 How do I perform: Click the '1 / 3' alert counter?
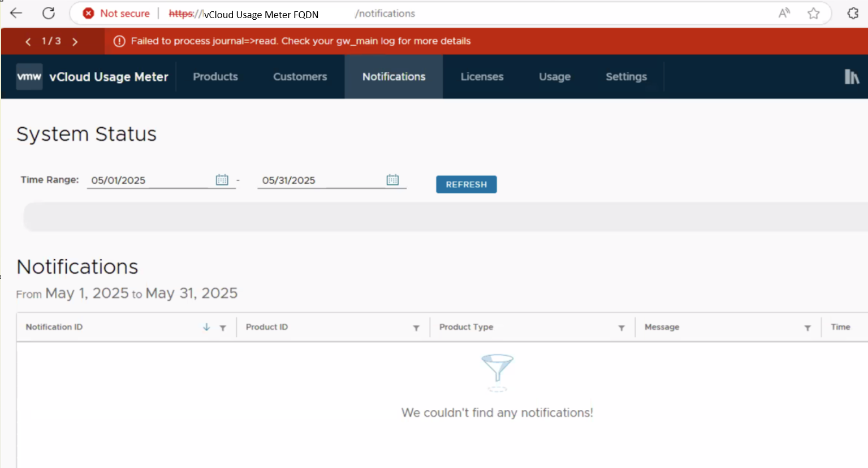pyautogui.click(x=51, y=41)
